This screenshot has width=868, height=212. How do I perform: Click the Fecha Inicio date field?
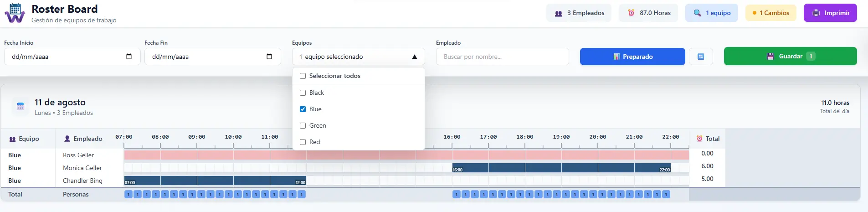[x=72, y=57]
